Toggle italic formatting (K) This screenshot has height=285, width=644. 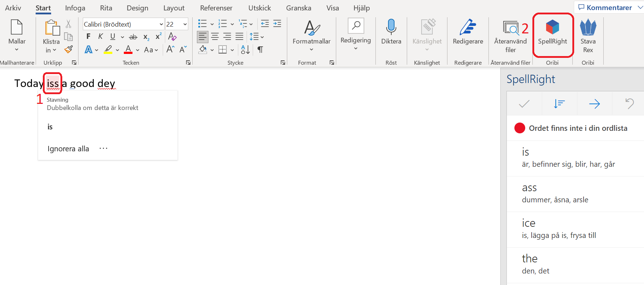tap(100, 36)
